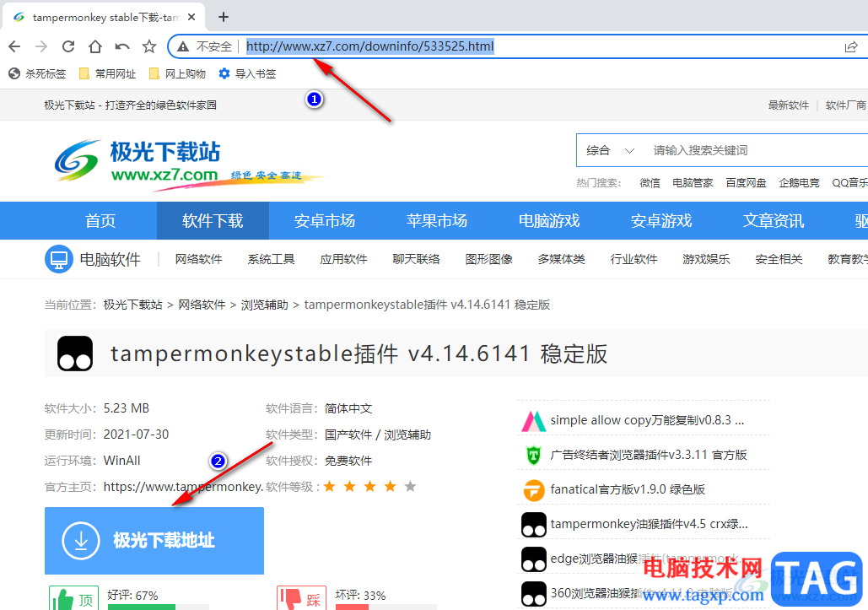Open the 杀死标签 bookmark
The image size is (868, 610).
click(x=38, y=73)
